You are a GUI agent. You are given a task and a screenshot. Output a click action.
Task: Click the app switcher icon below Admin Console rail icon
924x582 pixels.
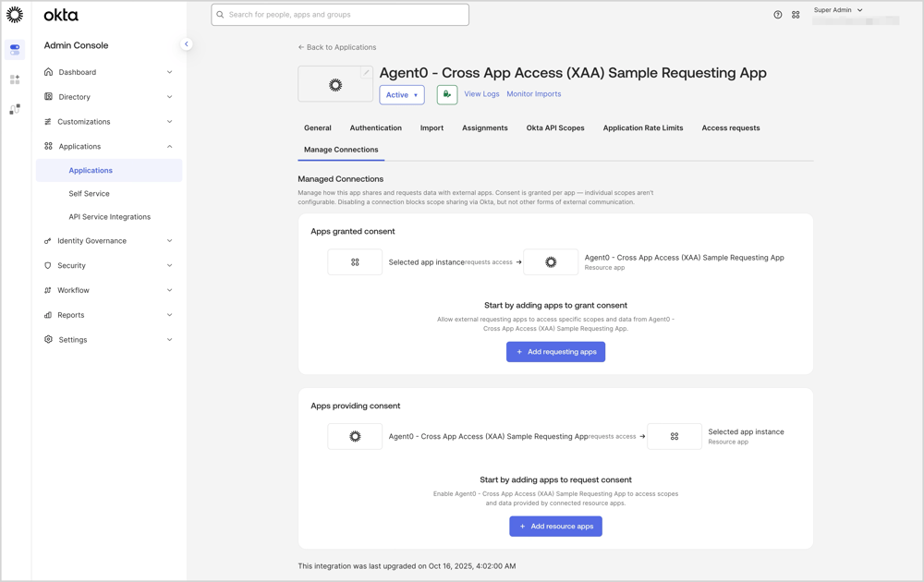click(14, 79)
